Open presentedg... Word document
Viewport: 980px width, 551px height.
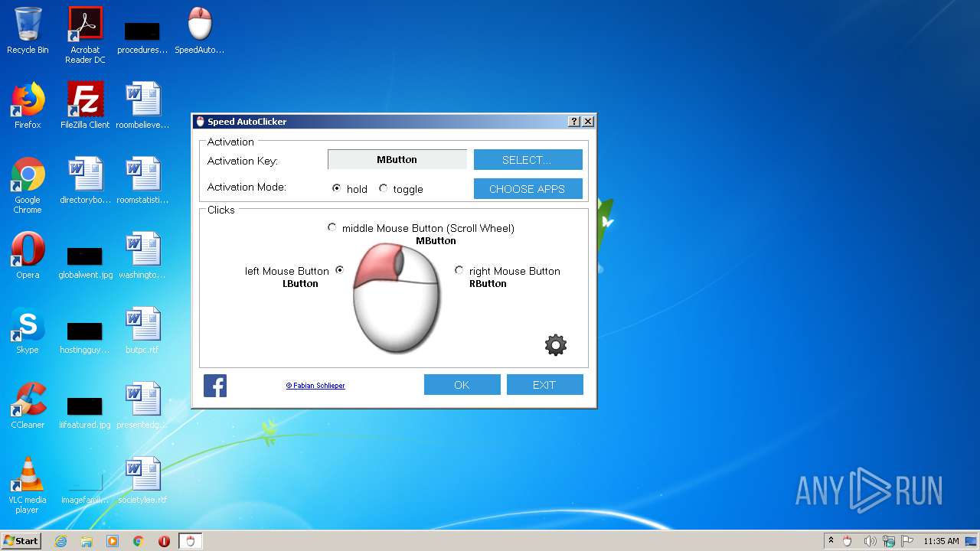[x=142, y=406]
